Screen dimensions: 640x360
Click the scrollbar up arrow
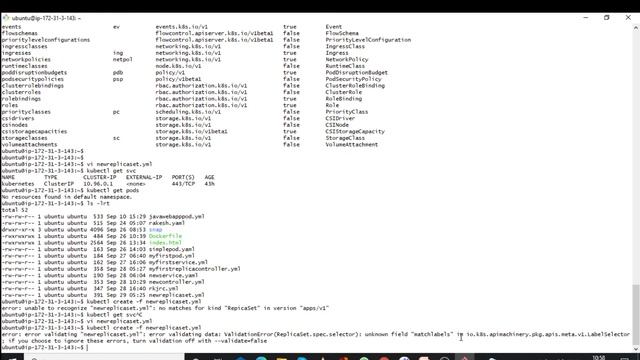point(636,27)
